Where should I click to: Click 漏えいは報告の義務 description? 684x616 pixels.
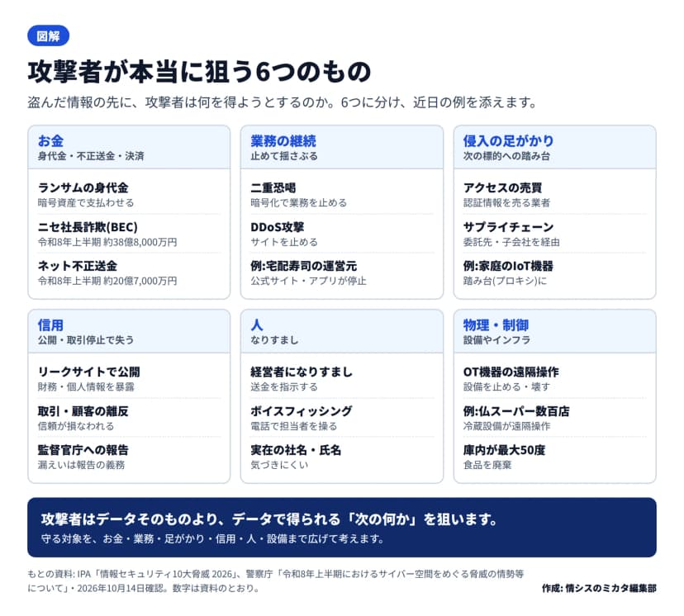(x=81, y=465)
